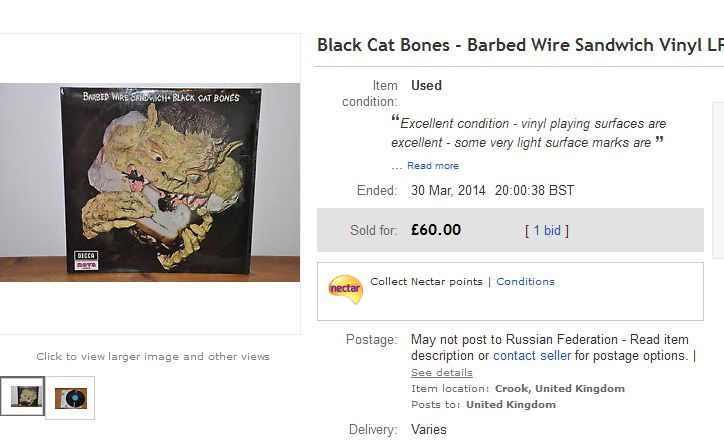
Task: Click the £60.00 sold price
Action: (436, 230)
